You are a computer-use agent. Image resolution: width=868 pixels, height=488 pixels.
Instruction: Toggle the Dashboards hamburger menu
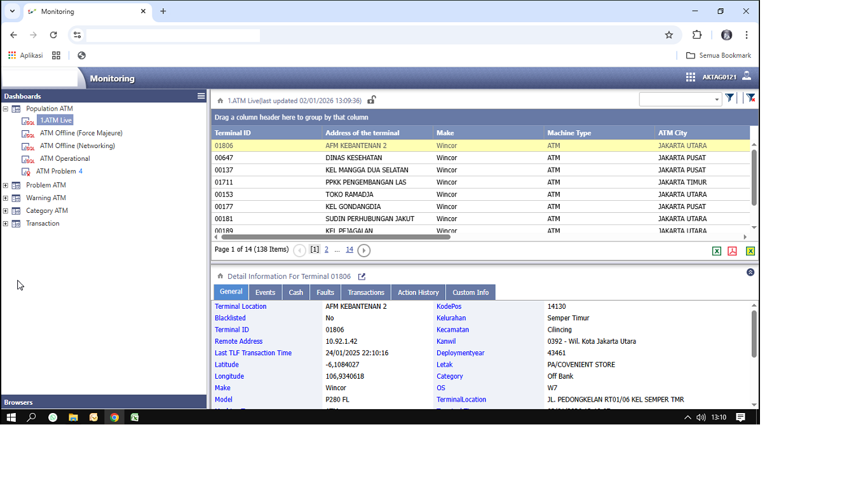tap(201, 96)
